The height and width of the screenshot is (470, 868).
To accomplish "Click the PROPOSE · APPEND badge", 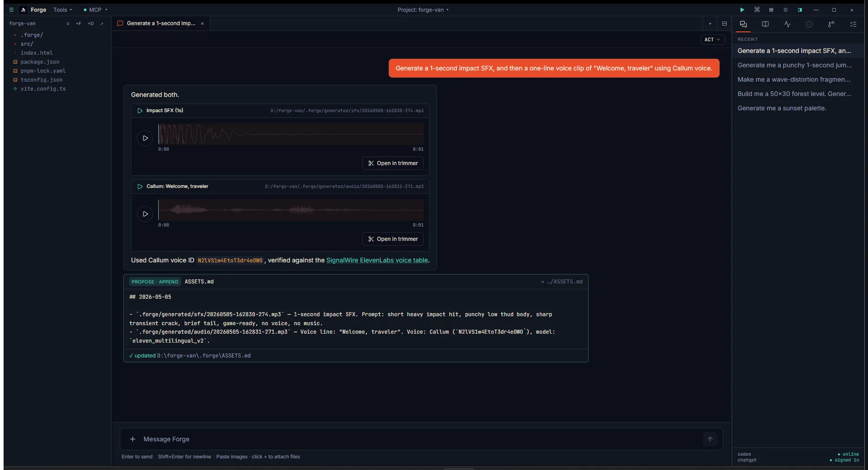I will point(155,282).
